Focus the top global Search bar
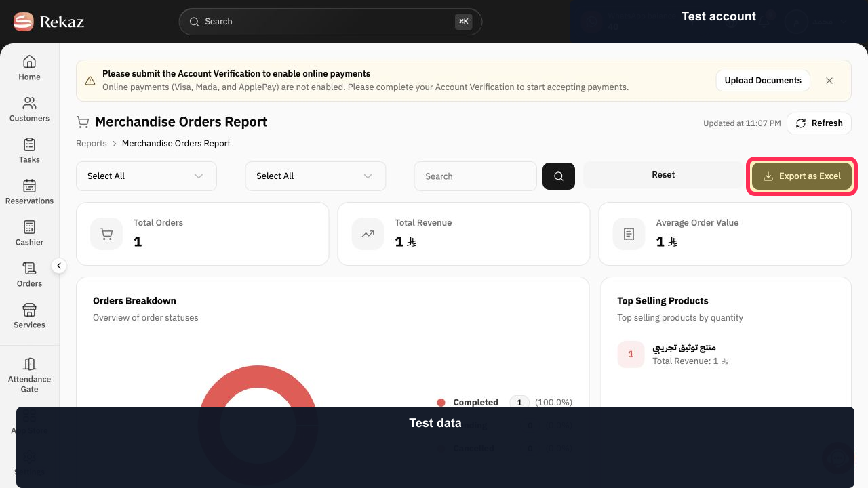The height and width of the screenshot is (488, 868). pos(330,22)
